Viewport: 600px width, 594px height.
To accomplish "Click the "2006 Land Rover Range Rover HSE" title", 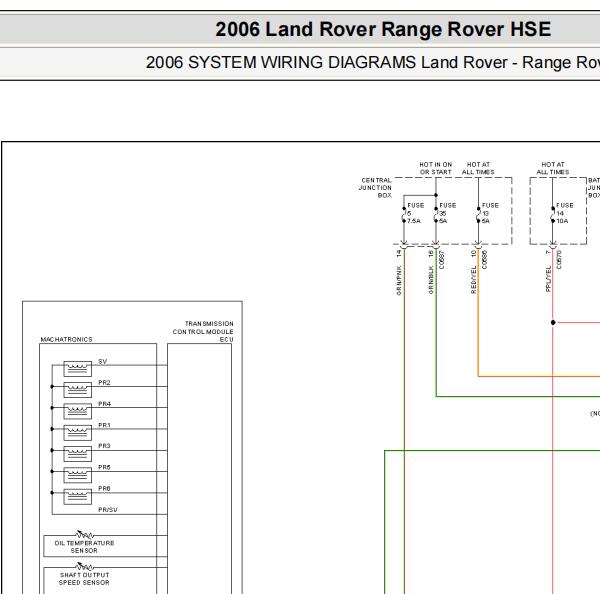I will [x=383, y=29].
